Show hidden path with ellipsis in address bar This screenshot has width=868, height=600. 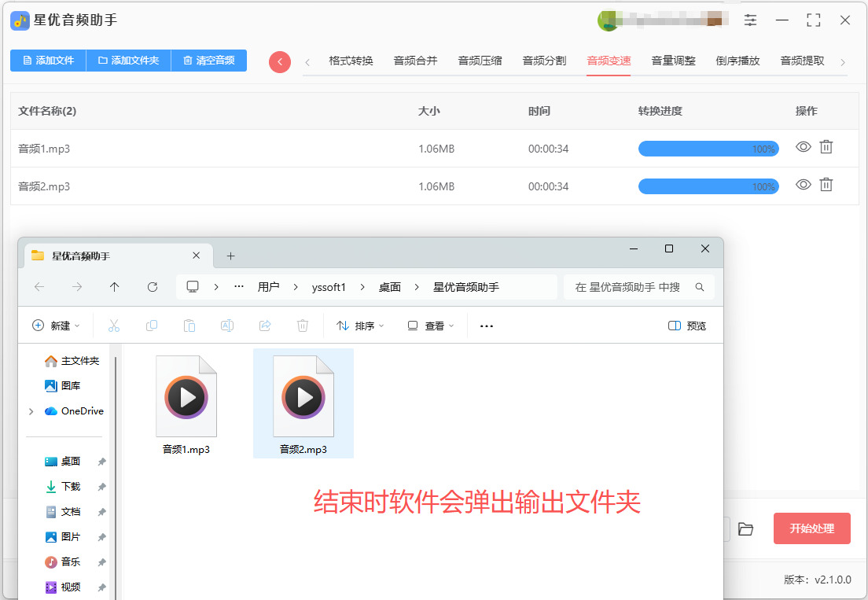(x=238, y=287)
